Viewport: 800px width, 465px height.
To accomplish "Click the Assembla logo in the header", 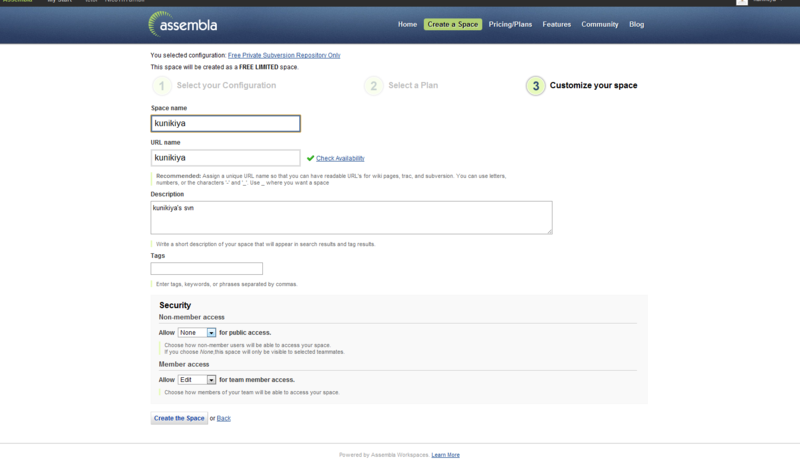I will click(x=183, y=24).
